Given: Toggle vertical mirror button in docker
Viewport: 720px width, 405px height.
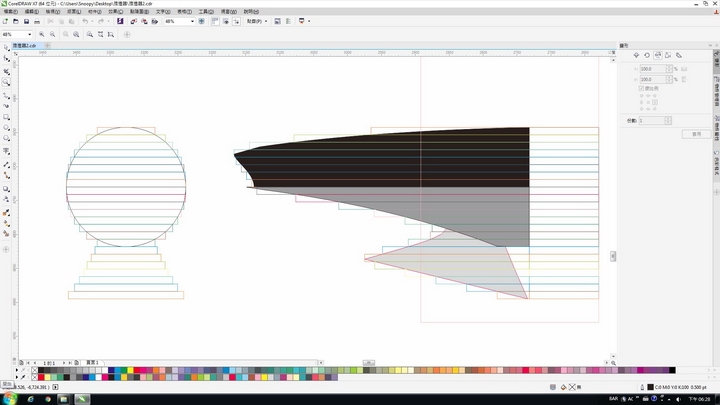Looking at the screenshot, I should [684, 79].
